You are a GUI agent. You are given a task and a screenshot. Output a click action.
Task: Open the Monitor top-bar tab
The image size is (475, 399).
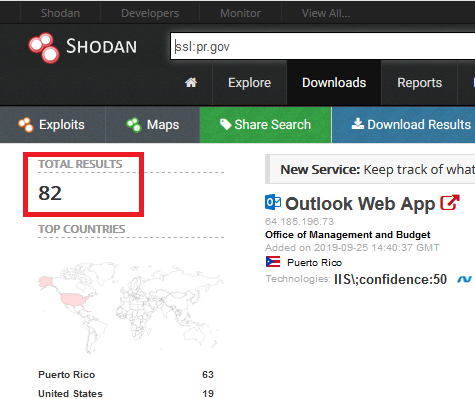240,13
